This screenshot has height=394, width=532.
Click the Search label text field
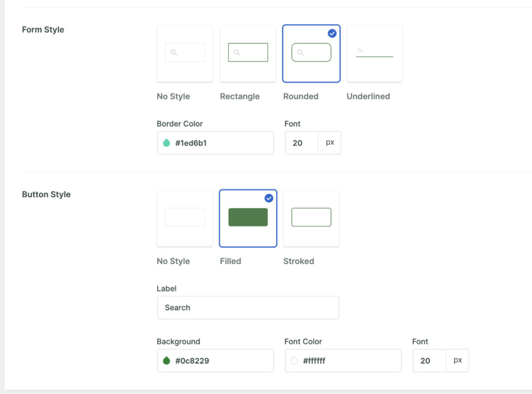[x=248, y=307]
